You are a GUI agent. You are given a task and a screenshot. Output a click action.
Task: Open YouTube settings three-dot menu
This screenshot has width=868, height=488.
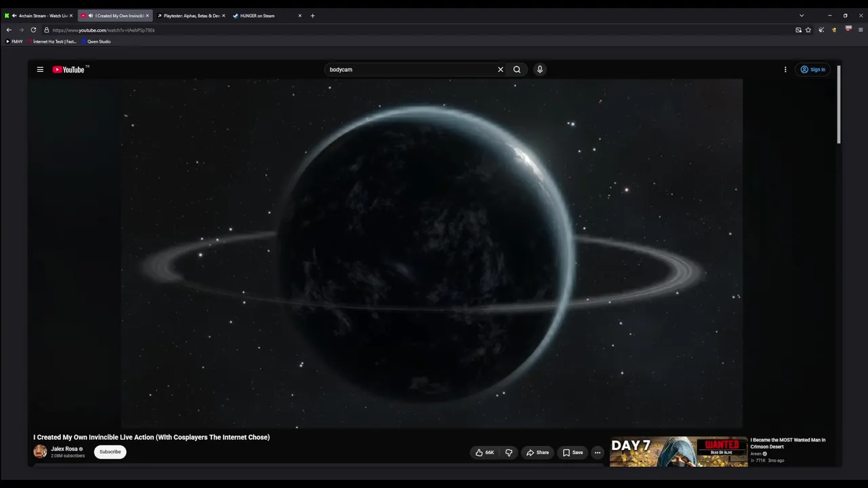(785, 69)
